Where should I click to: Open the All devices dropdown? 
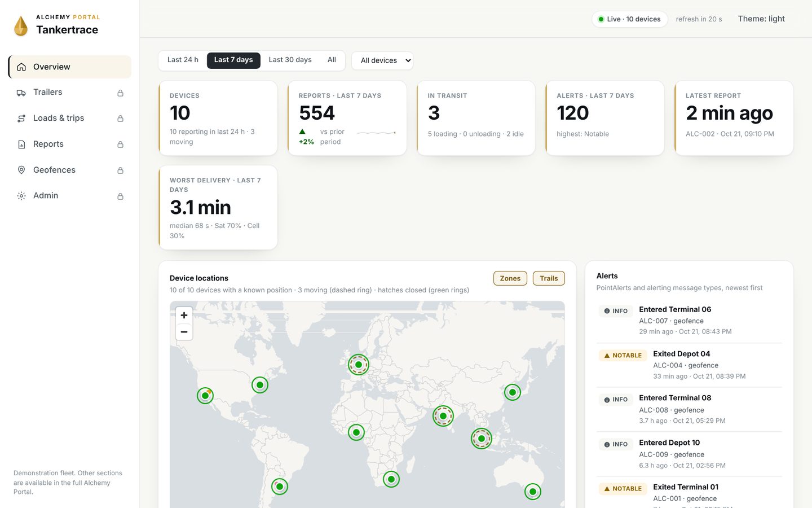pyautogui.click(x=382, y=60)
